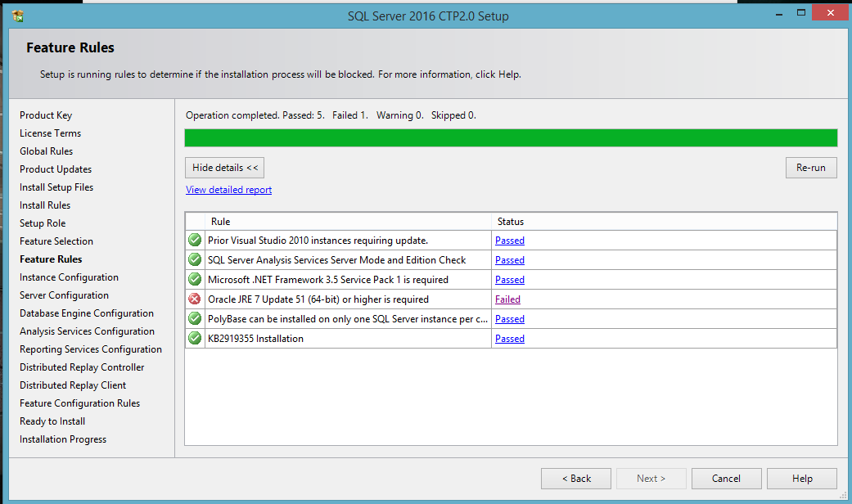Screen dimensions: 852x504
Task: Select the bold Feature Rules step
Action: pyautogui.click(x=51, y=259)
